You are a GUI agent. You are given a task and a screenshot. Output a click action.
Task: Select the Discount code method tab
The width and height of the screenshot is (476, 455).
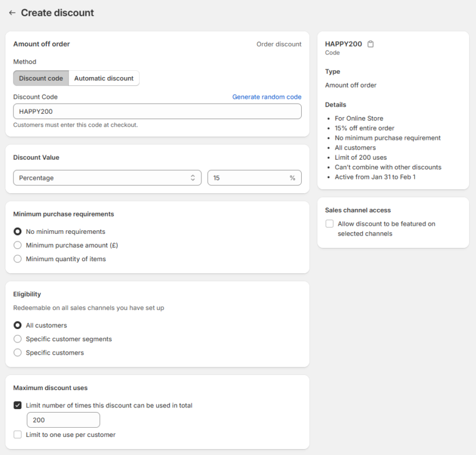pos(41,78)
